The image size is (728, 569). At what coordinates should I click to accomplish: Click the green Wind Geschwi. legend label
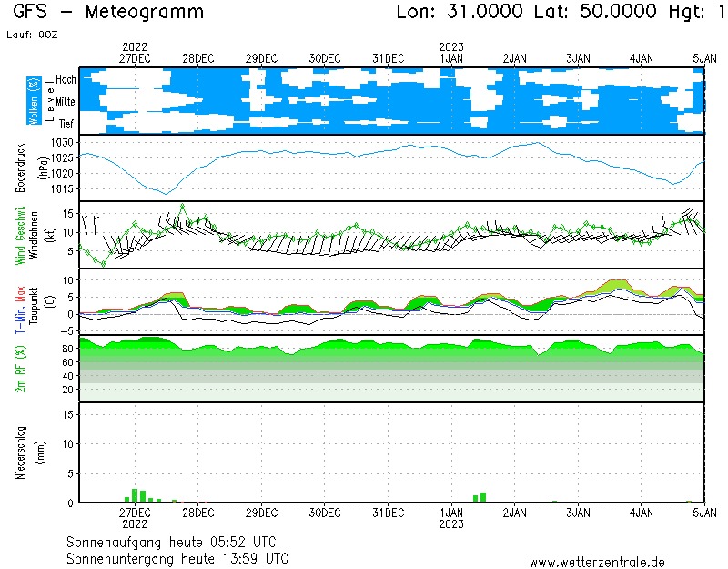point(20,234)
